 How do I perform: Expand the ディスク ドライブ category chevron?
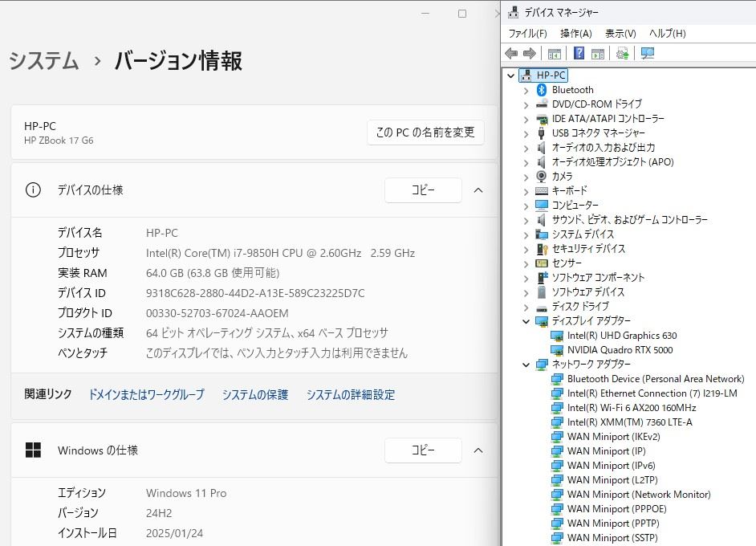526,308
